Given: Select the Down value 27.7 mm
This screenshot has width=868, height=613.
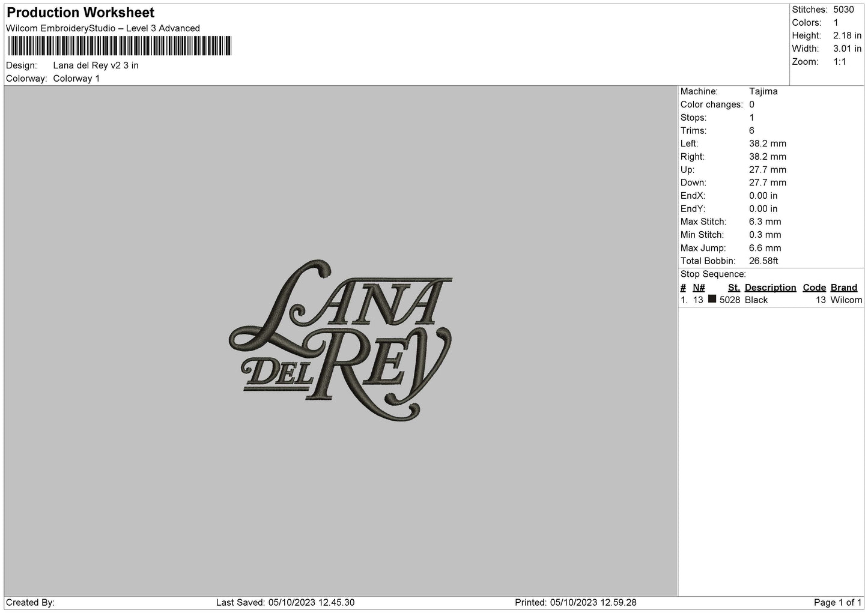Looking at the screenshot, I should click(x=767, y=183).
